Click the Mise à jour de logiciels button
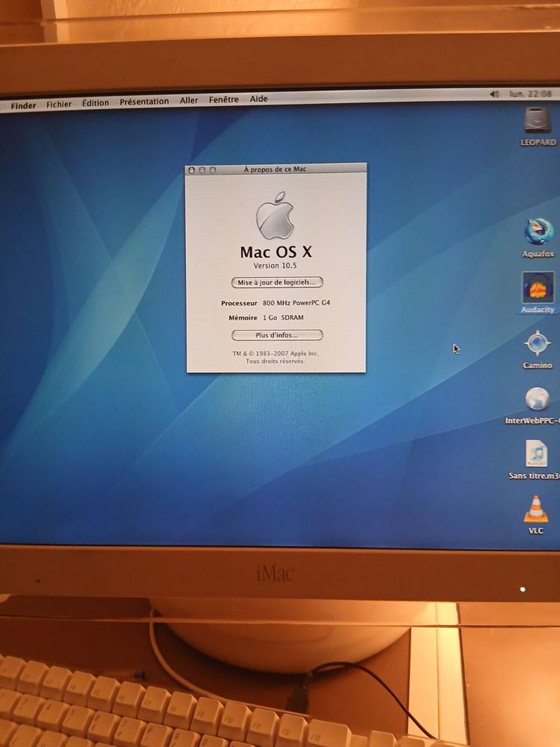Viewport: 560px width, 747px height. point(277,282)
